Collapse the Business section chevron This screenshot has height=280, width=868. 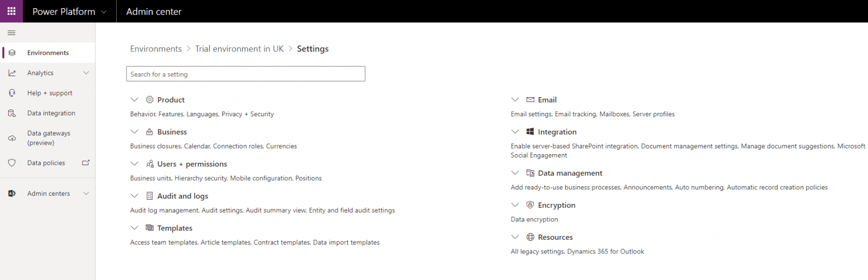pos(135,131)
